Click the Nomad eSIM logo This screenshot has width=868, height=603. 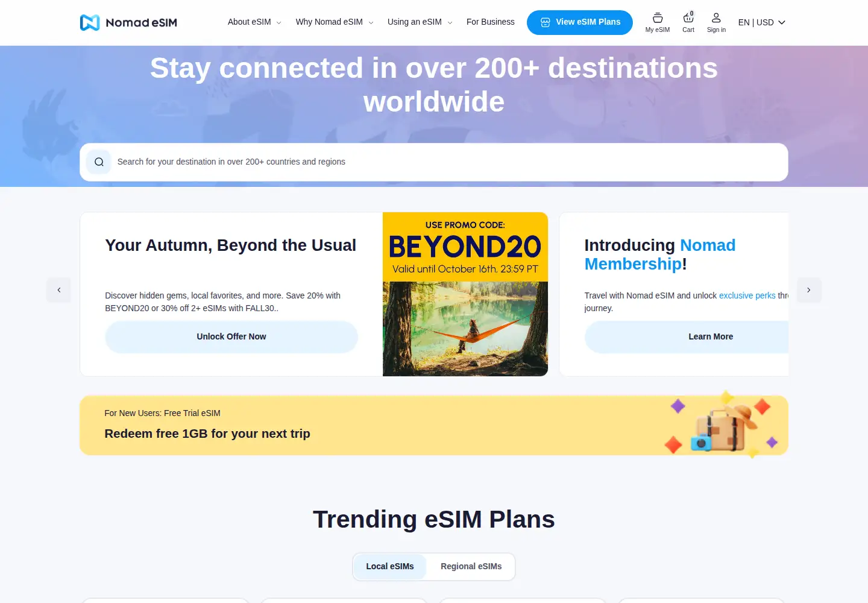[x=128, y=22]
